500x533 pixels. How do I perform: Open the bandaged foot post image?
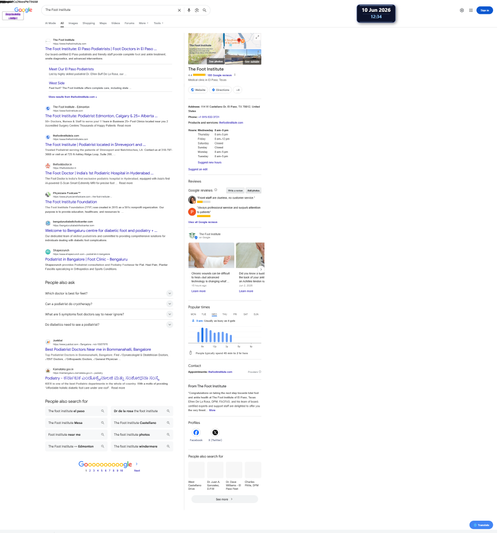(x=211, y=255)
